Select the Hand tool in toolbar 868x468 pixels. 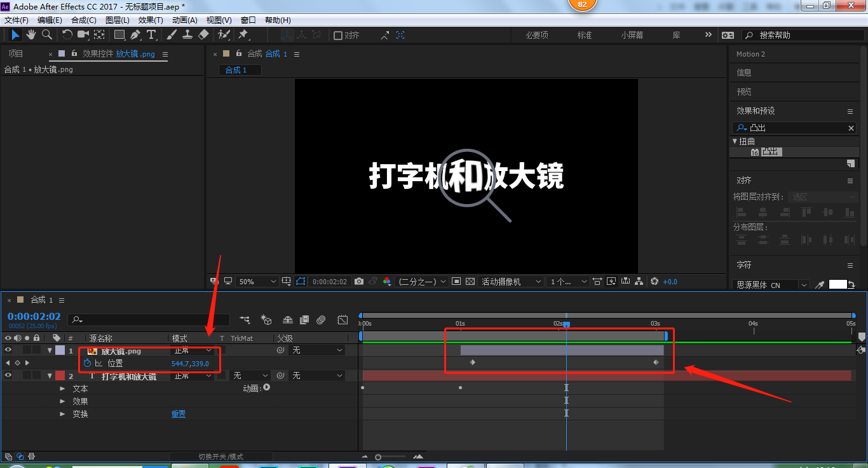pyautogui.click(x=31, y=34)
